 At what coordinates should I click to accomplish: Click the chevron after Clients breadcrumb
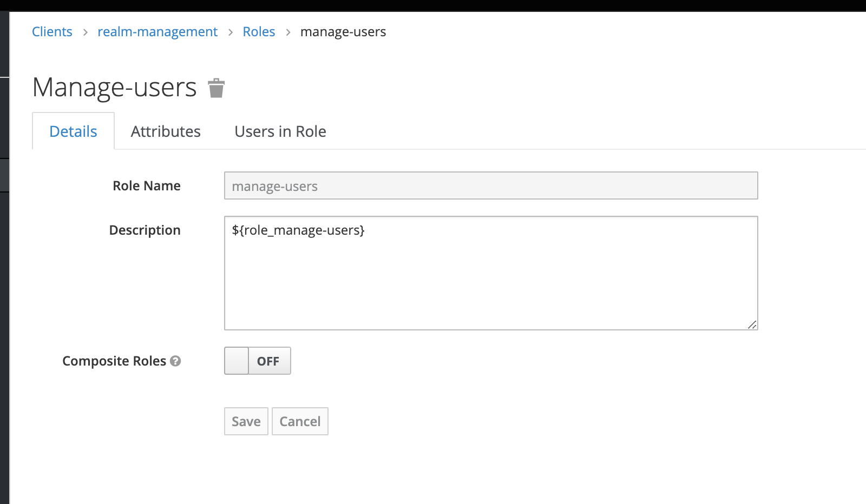click(x=85, y=32)
